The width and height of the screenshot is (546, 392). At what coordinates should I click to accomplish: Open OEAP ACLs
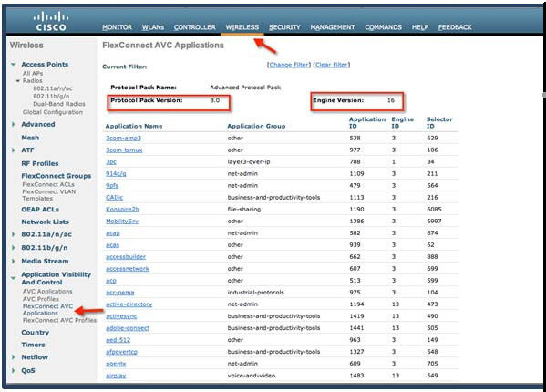click(40, 210)
